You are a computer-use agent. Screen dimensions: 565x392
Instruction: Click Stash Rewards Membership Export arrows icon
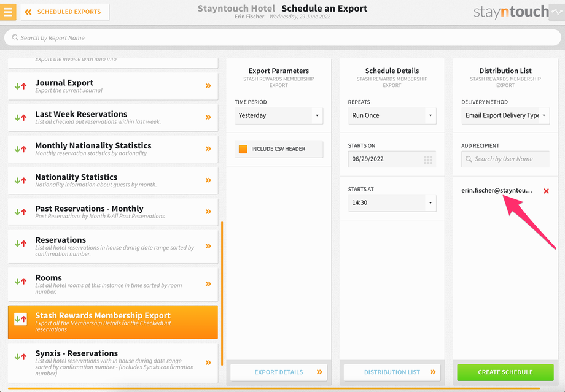20,319
